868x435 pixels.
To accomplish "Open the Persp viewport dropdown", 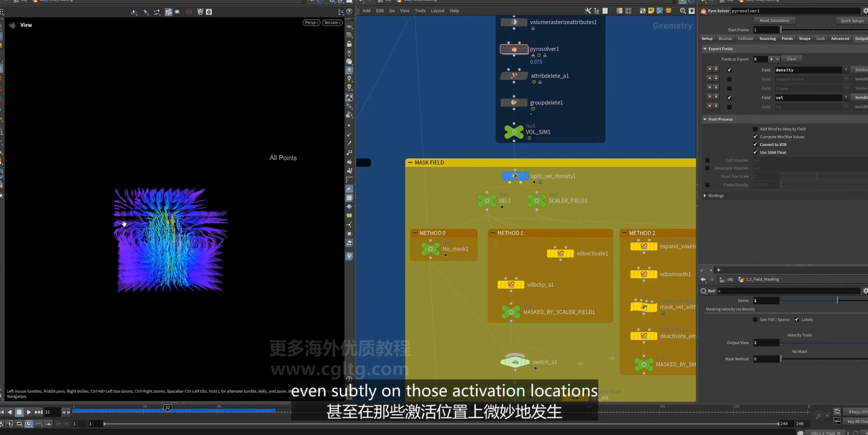I will tap(311, 23).
